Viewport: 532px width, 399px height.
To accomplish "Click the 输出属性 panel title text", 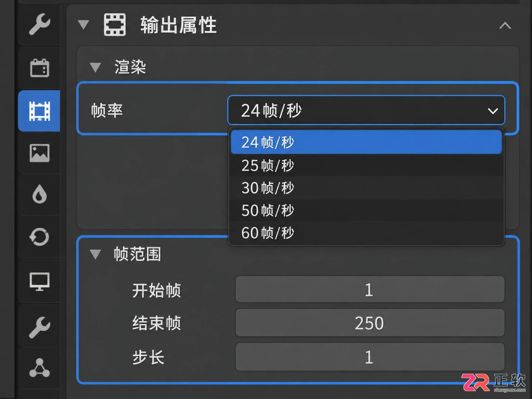I will tap(178, 25).
